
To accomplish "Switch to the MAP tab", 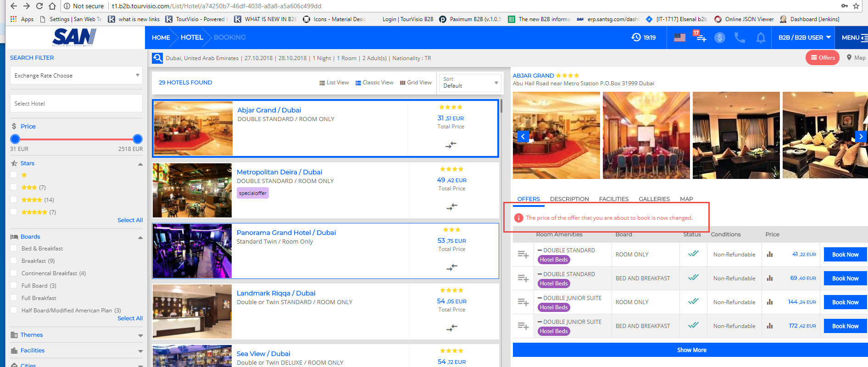I will pyautogui.click(x=686, y=199).
